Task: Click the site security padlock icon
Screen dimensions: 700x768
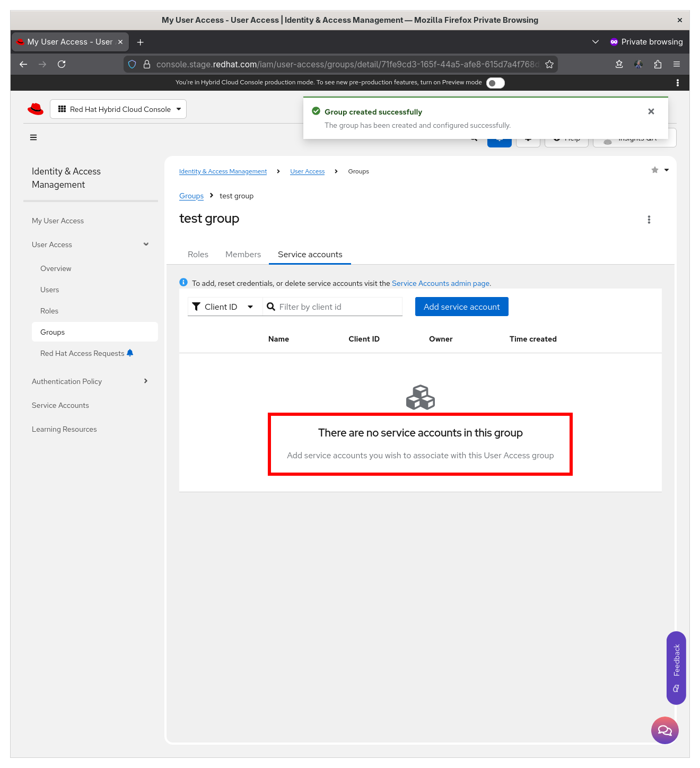Action: 147,64
